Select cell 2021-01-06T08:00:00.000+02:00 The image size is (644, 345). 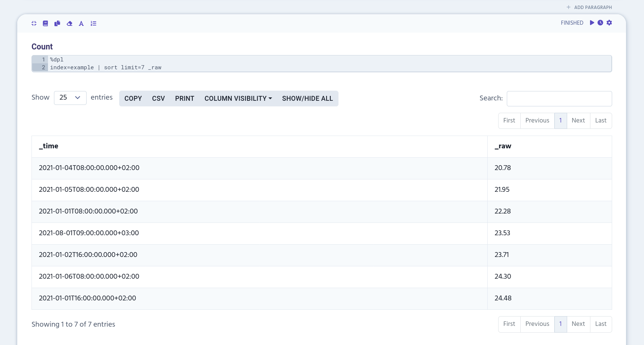pos(259,277)
